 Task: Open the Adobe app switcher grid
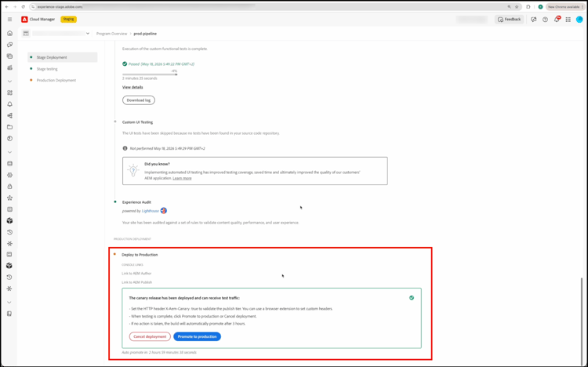[568, 20]
